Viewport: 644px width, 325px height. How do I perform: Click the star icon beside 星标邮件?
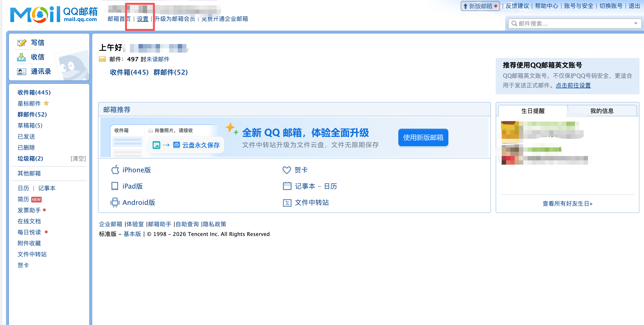coord(46,103)
